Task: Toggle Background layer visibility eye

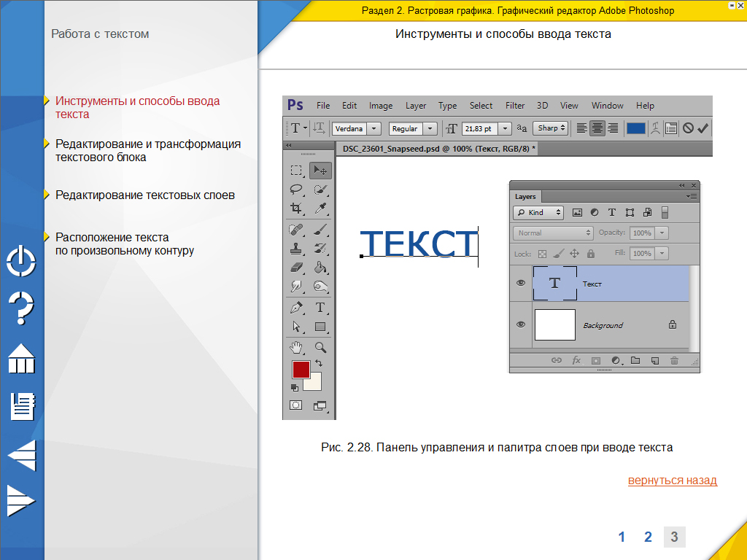Action: tap(521, 324)
